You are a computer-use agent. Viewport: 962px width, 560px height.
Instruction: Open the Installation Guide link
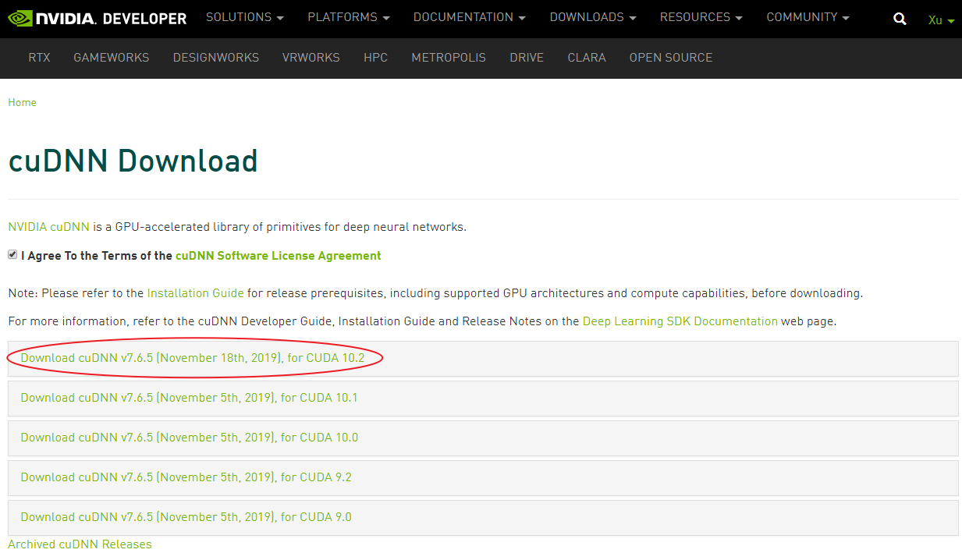pos(195,293)
